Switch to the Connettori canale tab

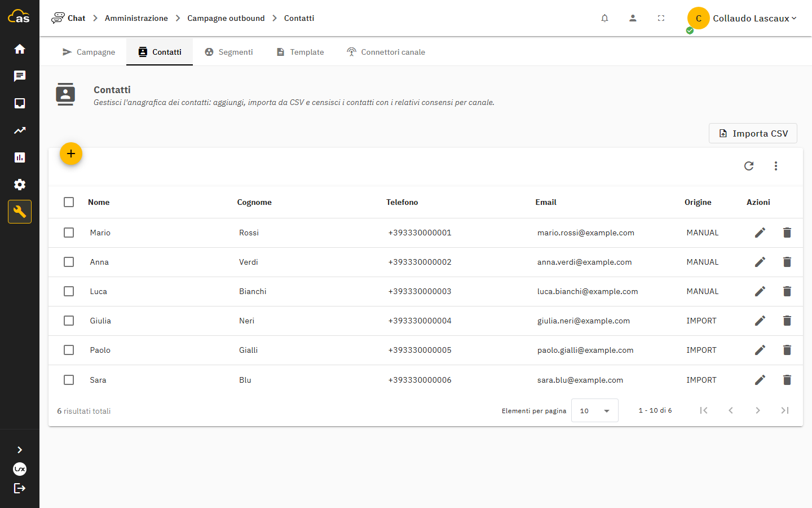tap(386, 52)
